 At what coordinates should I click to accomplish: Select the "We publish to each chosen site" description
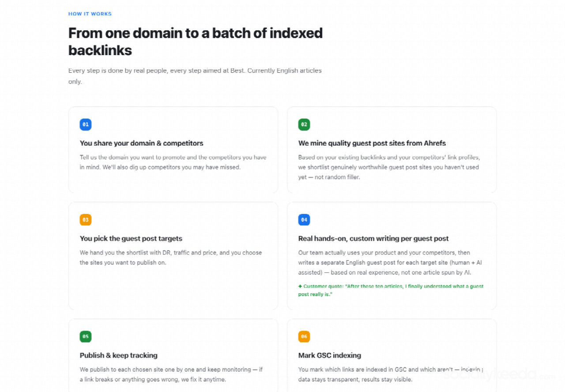(x=171, y=374)
